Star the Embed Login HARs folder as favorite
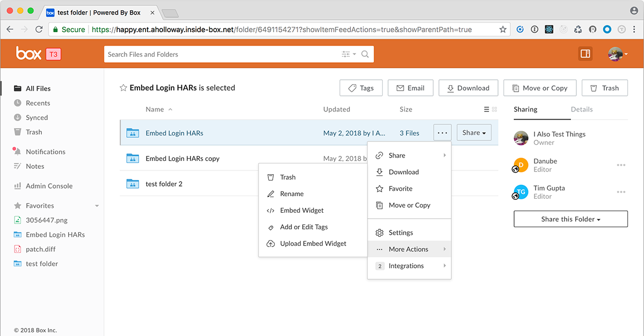This screenshot has height=336, width=644. click(122, 88)
